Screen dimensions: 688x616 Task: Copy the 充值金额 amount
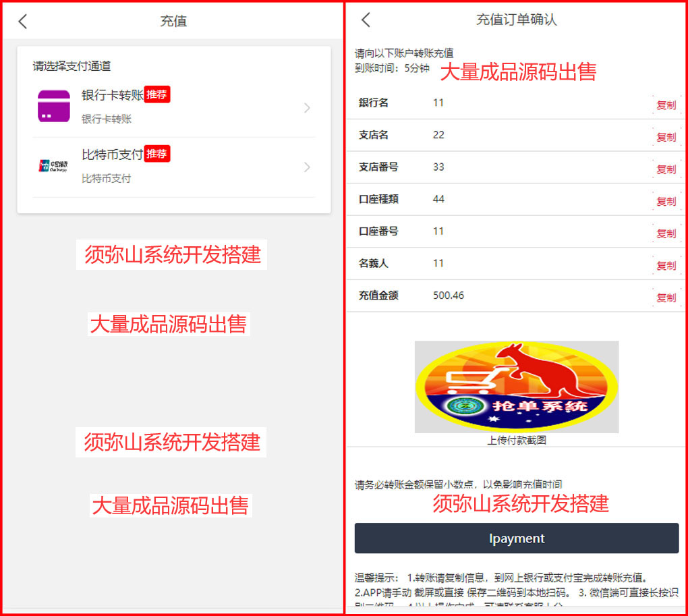[x=666, y=298]
